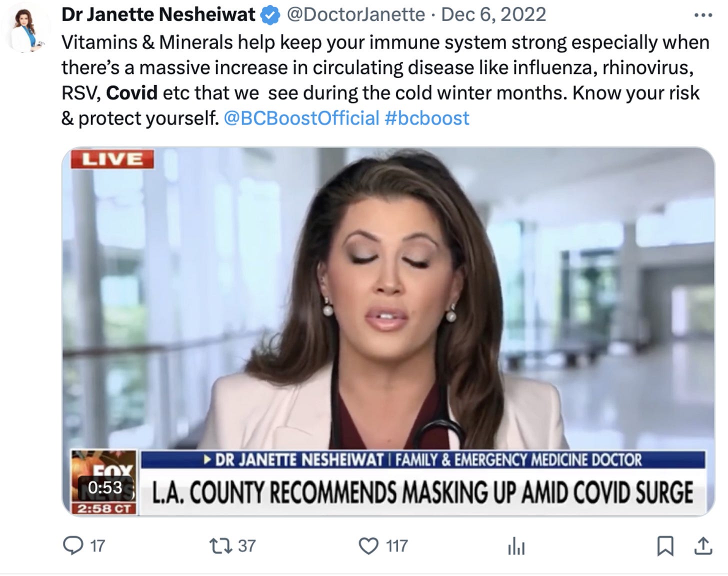
Task: Open the Dr Janette Nesheiwat display name
Action: pos(158,14)
